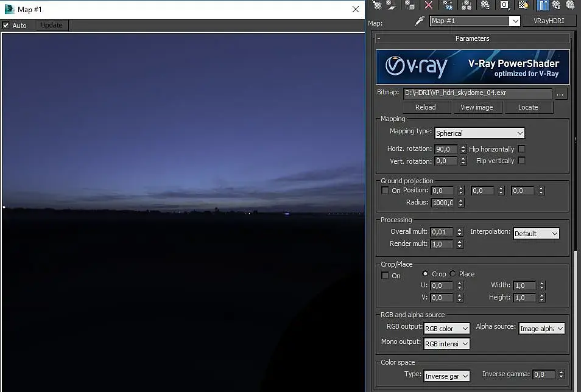Click the Overall mult spinner arrows

pos(459,232)
